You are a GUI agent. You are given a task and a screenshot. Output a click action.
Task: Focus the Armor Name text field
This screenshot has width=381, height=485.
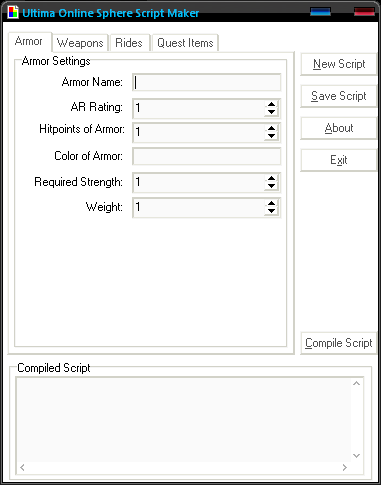[x=207, y=83]
